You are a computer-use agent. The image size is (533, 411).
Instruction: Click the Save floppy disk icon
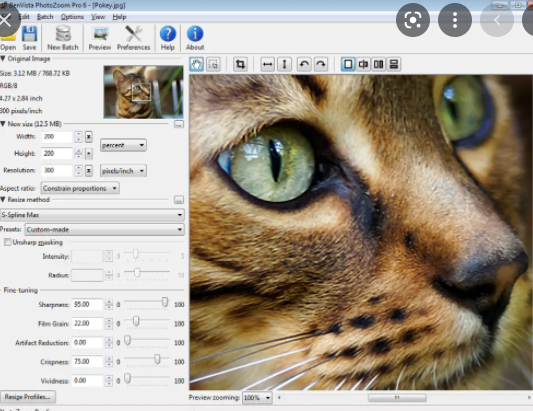[x=29, y=34]
